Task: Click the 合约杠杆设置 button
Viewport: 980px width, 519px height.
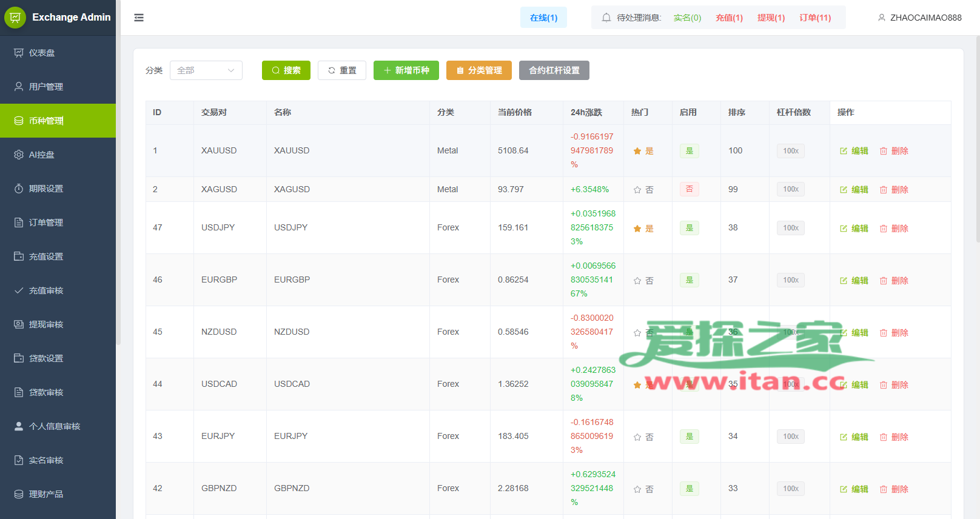Action: coord(554,70)
